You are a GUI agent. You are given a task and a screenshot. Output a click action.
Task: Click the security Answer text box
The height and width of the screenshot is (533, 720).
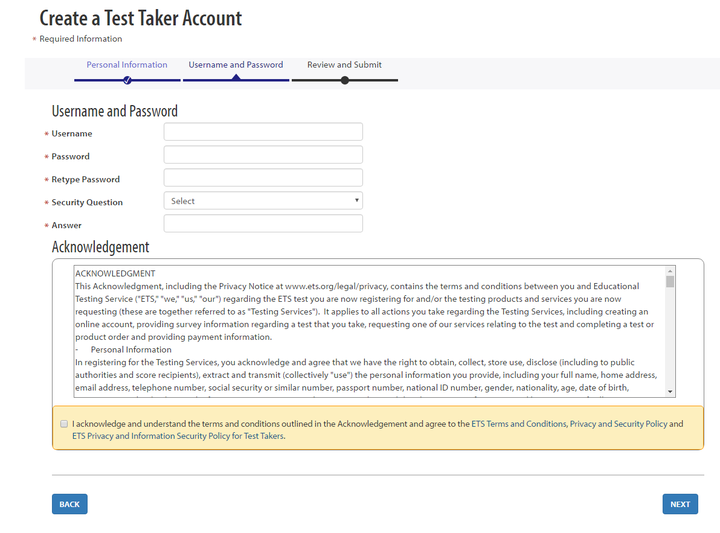263,224
